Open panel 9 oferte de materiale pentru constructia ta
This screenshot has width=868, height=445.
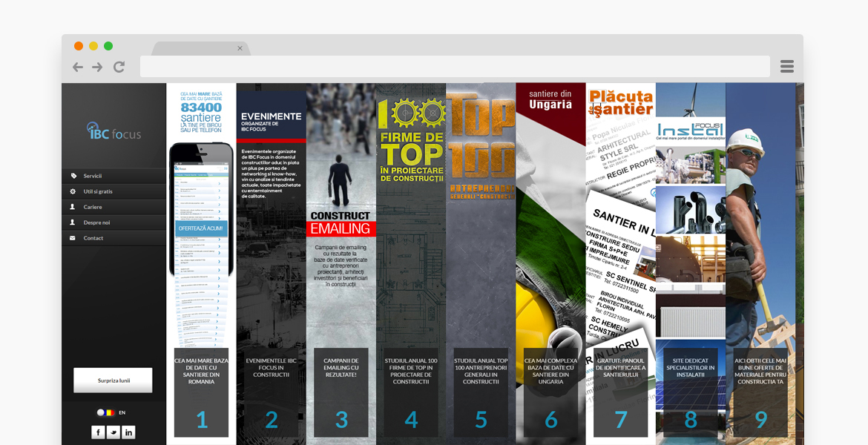(x=760, y=392)
